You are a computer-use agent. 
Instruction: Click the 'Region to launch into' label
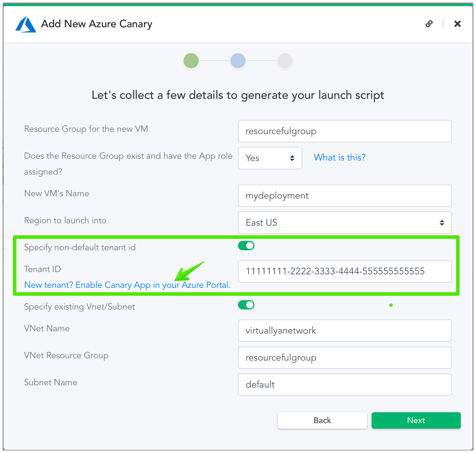pos(65,221)
